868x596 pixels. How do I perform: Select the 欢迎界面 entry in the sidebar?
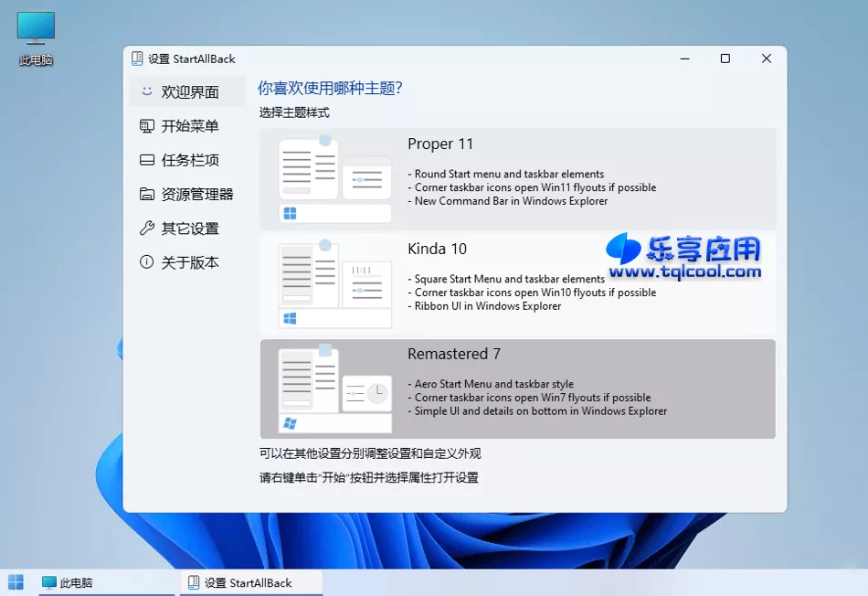click(183, 91)
